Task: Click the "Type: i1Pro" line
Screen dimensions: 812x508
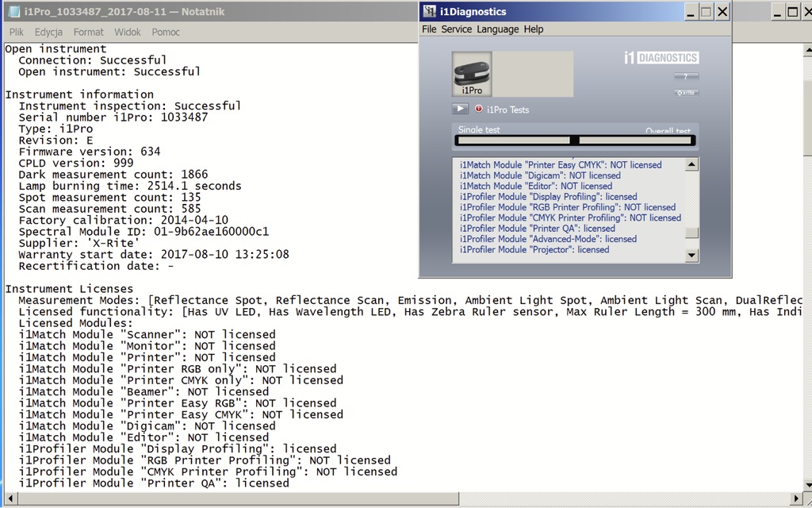Action: (x=56, y=129)
